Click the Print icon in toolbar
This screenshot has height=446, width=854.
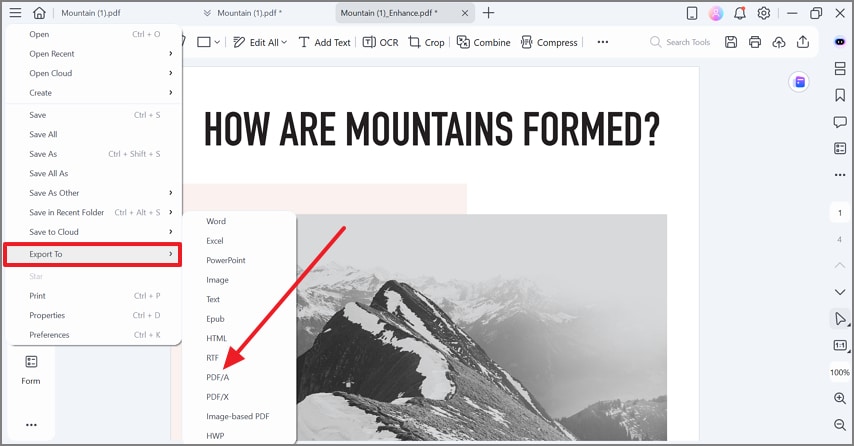pyautogui.click(x=755, y=42)
